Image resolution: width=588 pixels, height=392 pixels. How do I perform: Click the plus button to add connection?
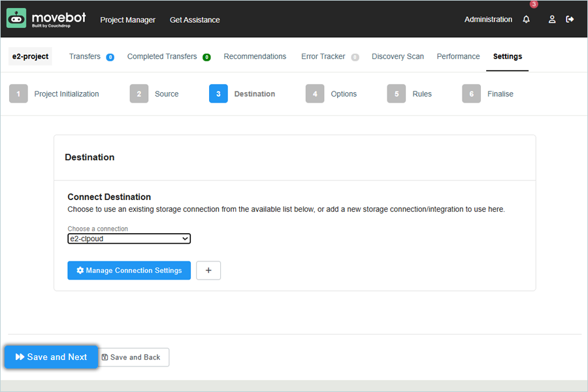(208, 270)
